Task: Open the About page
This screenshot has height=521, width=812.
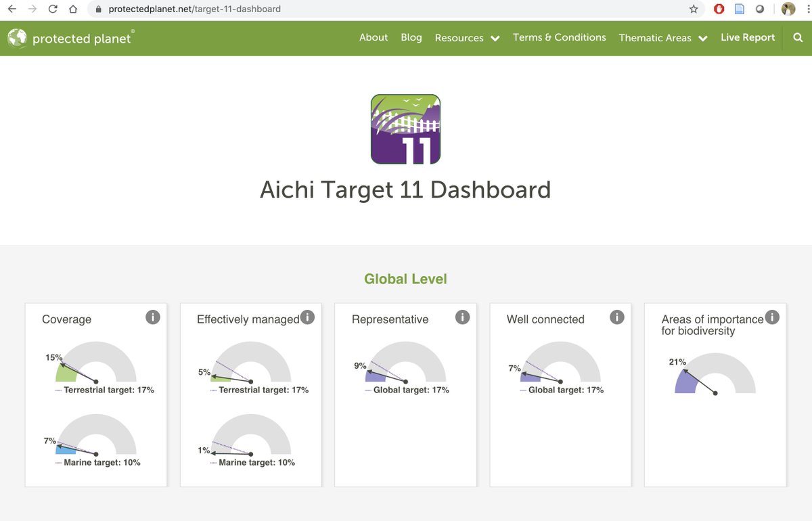Action: point(374,37)
